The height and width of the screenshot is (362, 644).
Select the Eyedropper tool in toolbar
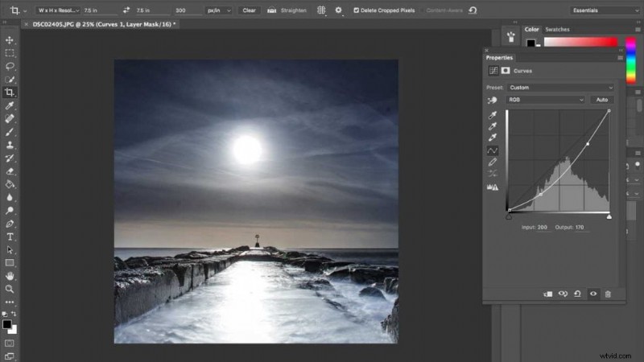(10, 105)
